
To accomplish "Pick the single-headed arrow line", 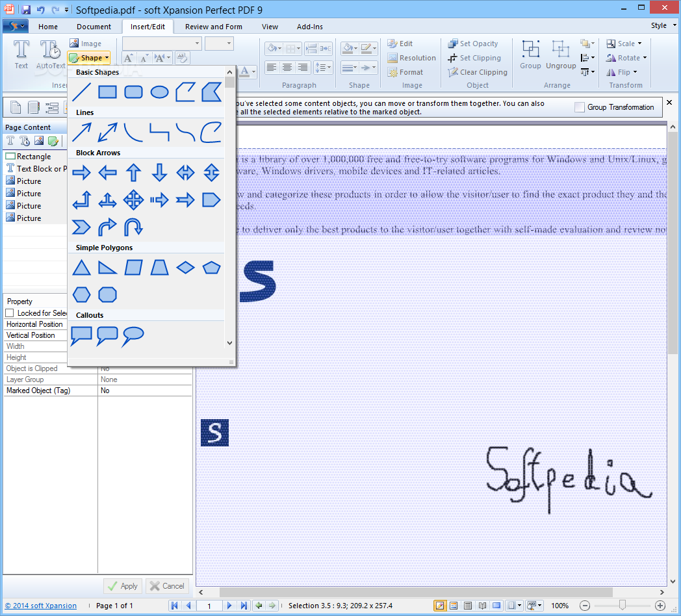I will click(x=82, y=133).
